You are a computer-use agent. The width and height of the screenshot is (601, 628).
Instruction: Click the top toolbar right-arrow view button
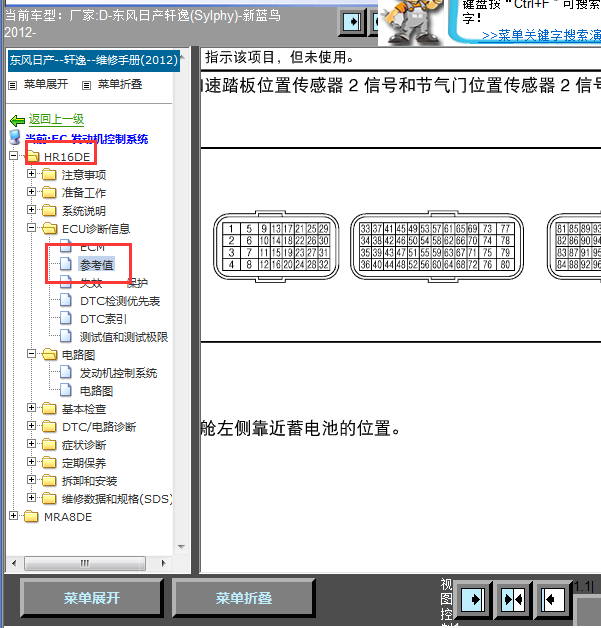coord(352,22)
